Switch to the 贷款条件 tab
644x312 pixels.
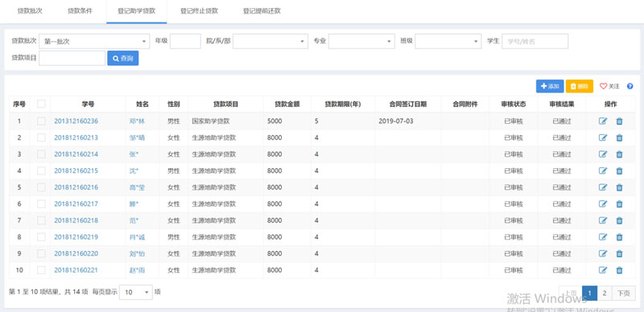pos(80,11)
